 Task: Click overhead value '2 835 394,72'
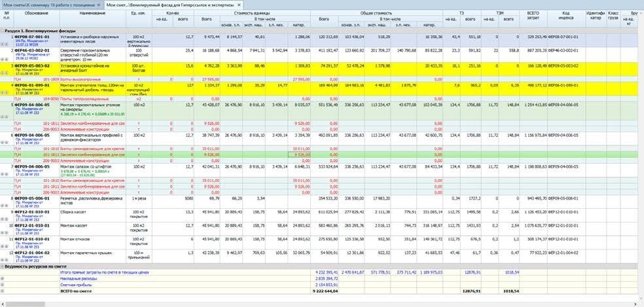(327, 279)
